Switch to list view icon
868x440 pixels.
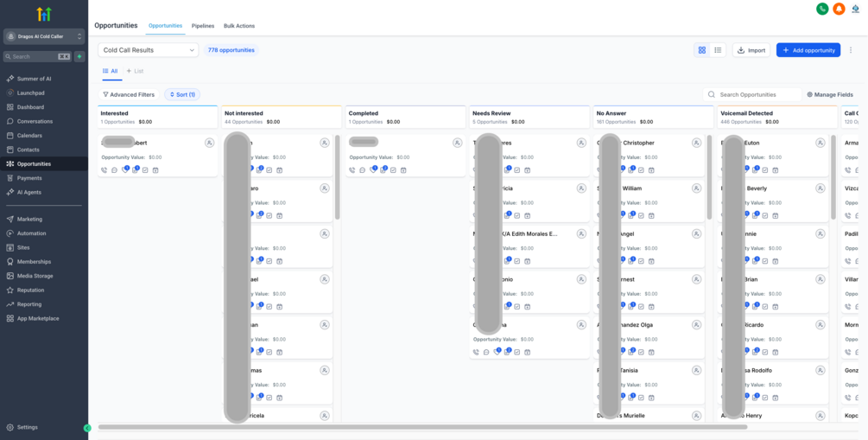pyautogui.click(x=718, y=50)
